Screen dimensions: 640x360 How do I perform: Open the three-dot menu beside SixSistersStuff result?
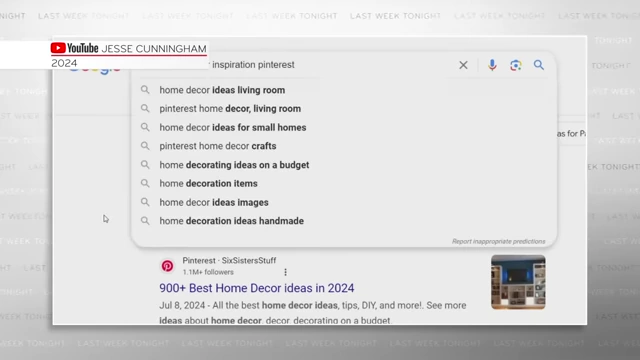click(285, 272)
